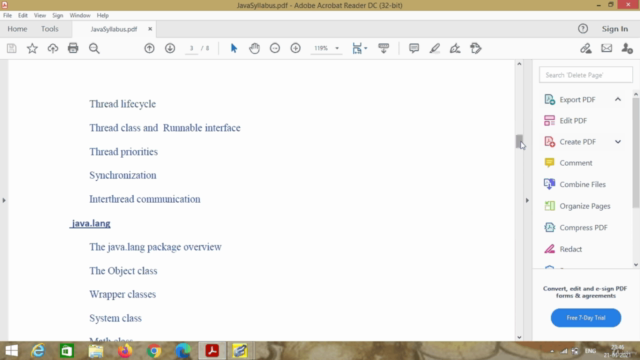
Task: Switch to the Tools tab
Action: pos(49,29)
